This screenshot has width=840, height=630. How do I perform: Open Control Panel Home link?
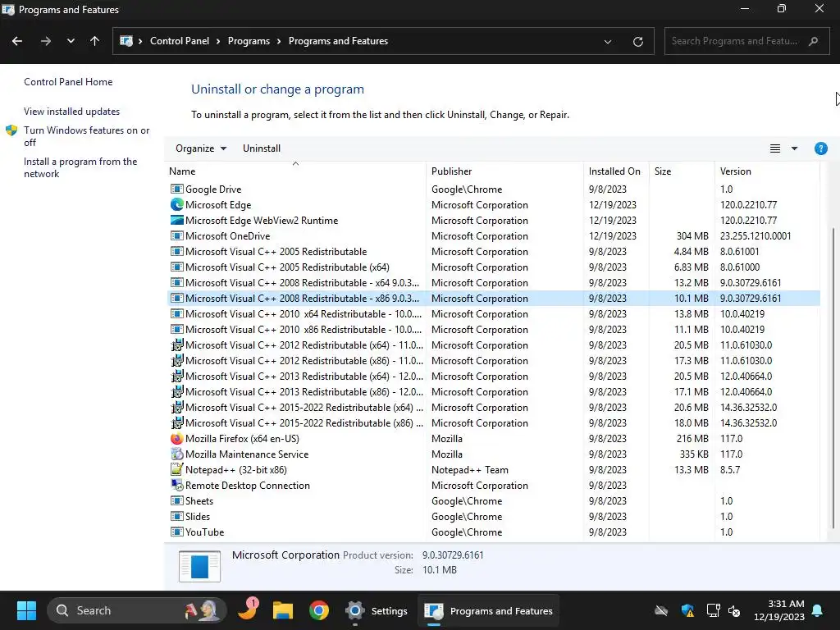pyautogui.click(x=68, y=82)
